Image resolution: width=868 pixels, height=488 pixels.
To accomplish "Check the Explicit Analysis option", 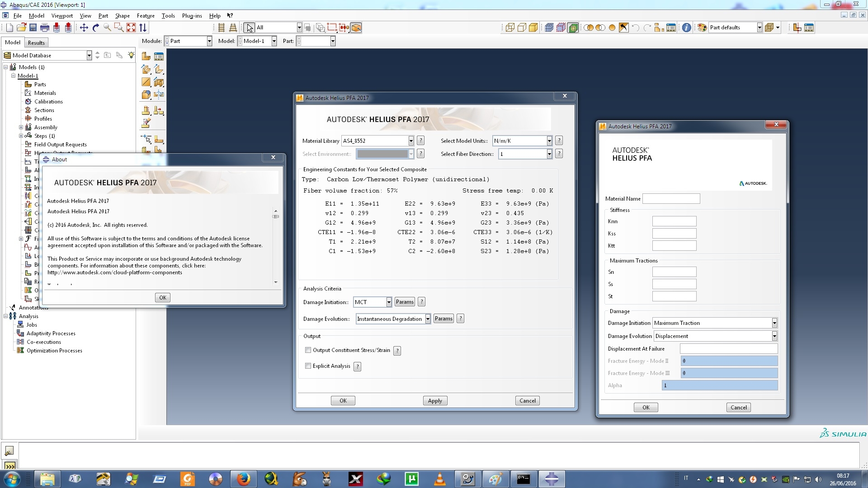I will point(308,366).
